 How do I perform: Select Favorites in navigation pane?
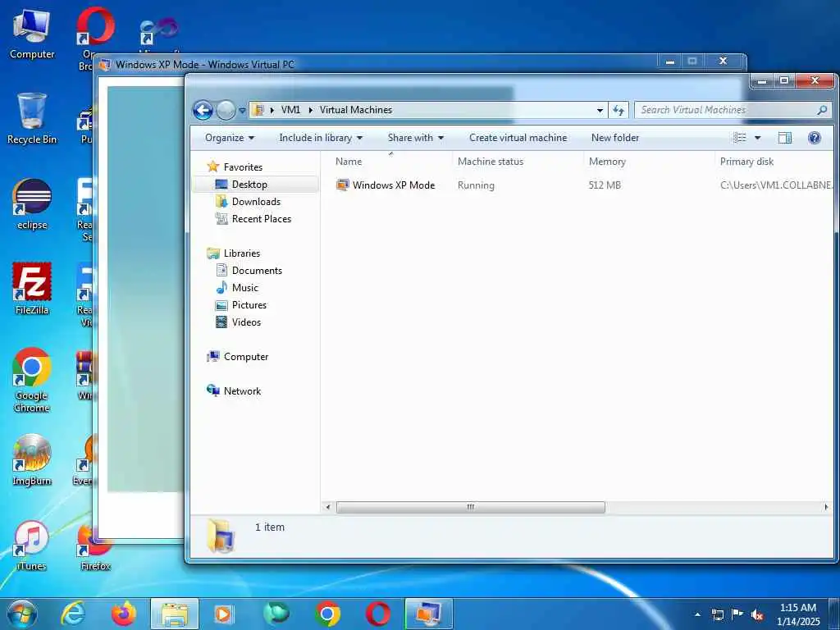coord(243,167)
